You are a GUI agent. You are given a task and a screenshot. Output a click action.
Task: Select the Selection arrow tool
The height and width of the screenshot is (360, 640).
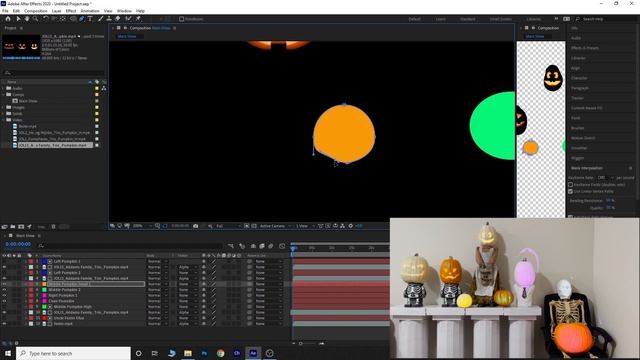pyautogui.click(x=18, y=19)
